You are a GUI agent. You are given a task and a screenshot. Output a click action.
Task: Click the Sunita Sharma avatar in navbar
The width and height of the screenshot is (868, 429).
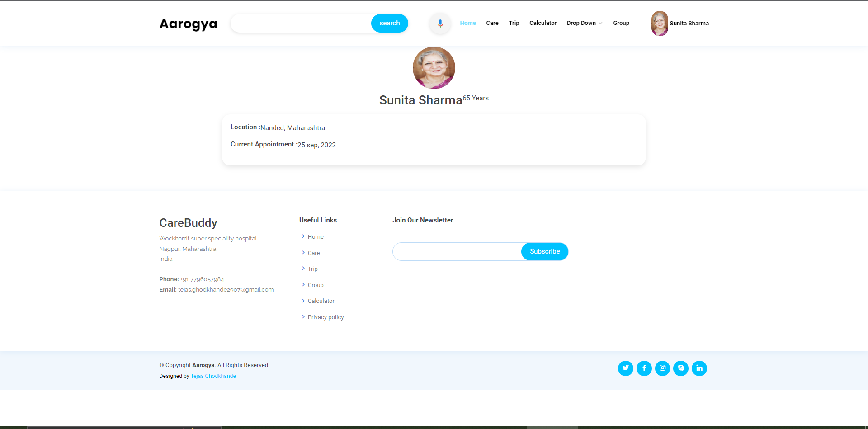[x=659, y=23]
